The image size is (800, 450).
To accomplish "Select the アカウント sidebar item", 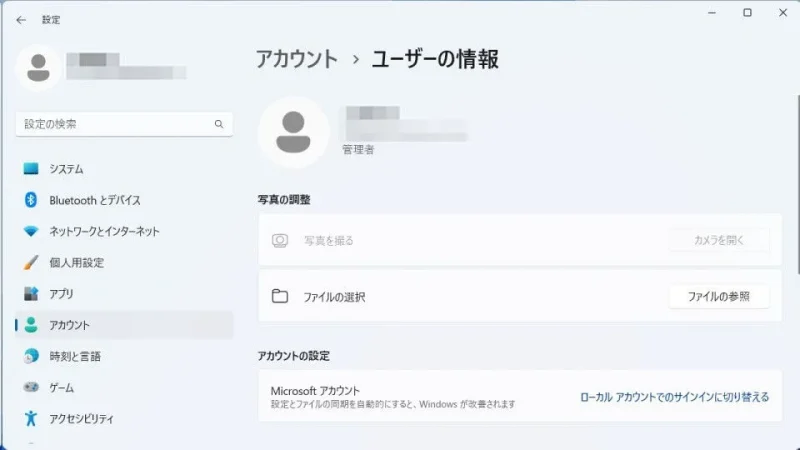I will [124, 324].
